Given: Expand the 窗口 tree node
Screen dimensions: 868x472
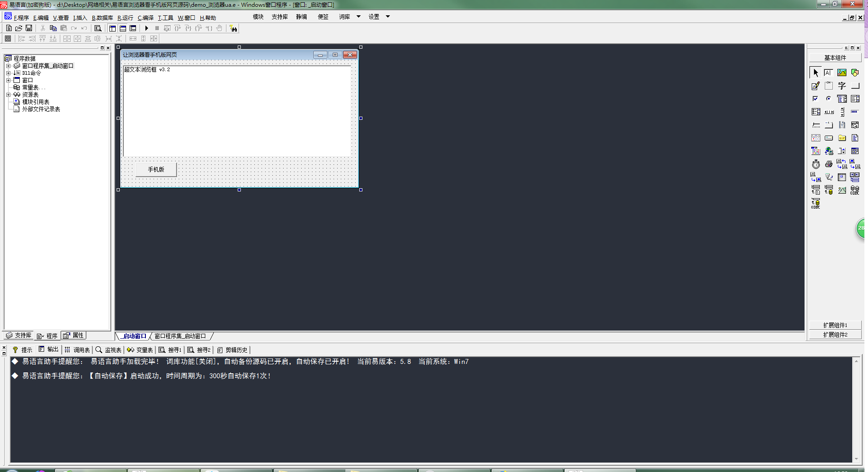Looking at the screenshot, I should click(8, 80).
